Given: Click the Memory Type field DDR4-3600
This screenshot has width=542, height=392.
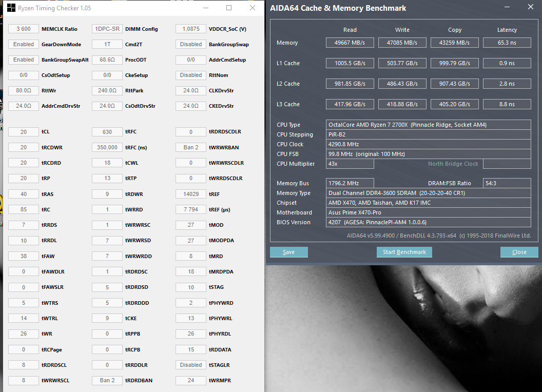Looking at the screenshot, I should click(428, 193).
